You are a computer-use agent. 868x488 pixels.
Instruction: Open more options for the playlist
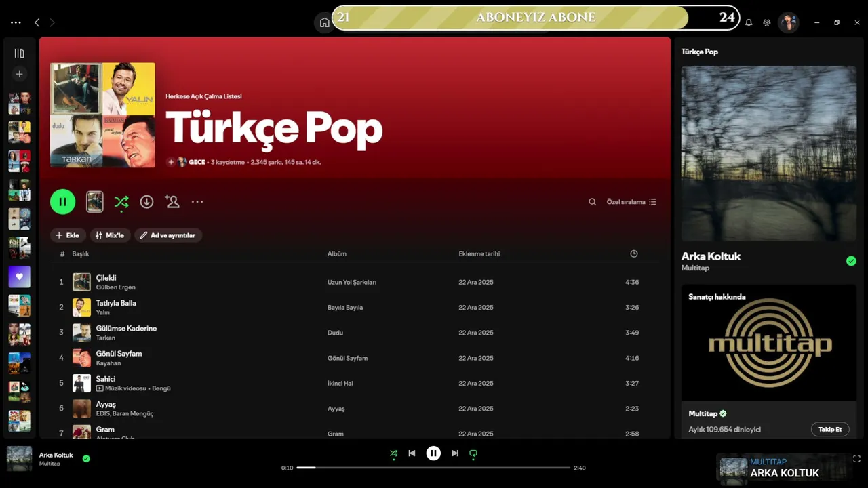pos(197,201)
